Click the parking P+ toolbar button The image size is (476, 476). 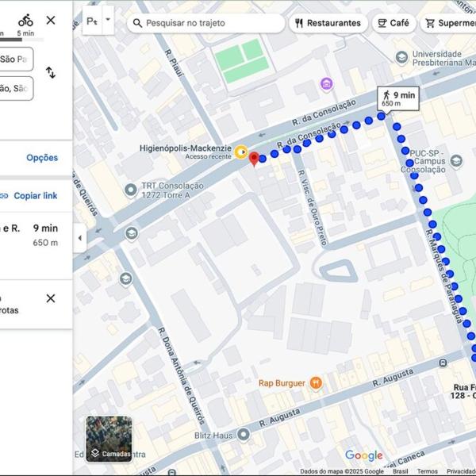pos(92,21)
